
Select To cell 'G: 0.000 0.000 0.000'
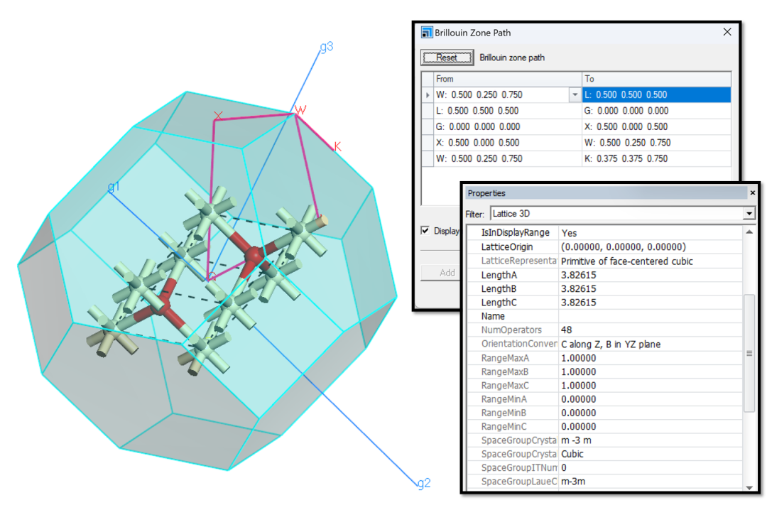pos(656,111)
